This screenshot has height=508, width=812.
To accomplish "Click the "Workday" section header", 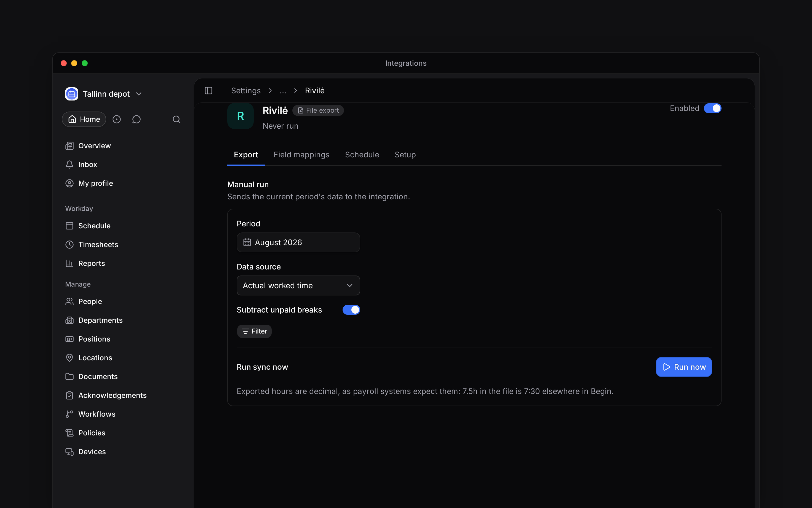I will coord(79,209).
